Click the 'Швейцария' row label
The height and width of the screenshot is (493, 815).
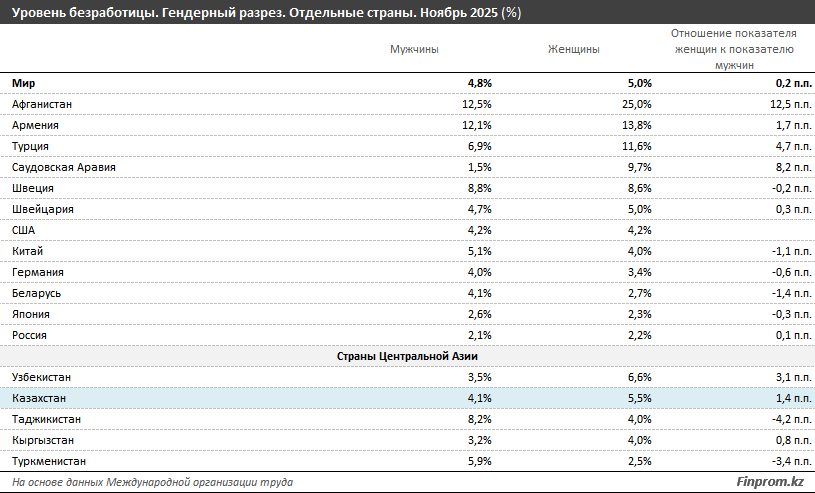(x=43, y=209)
